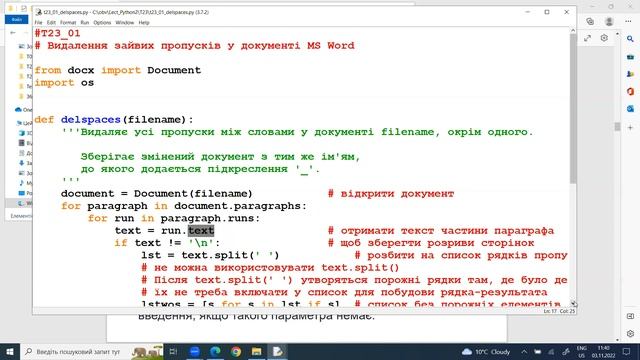Click the blue Файл tab in background window
This screenshot has width=640, height=360.
pos(17,20)
